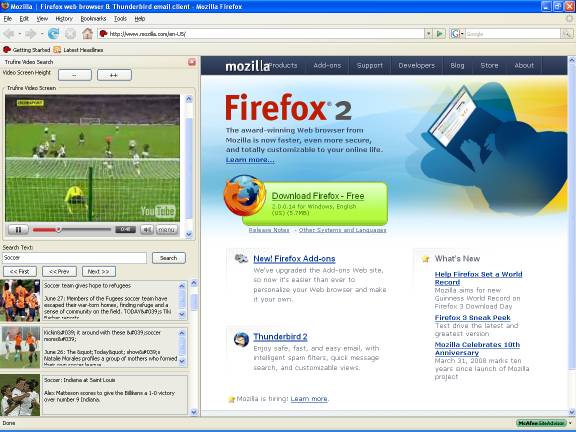
Task: Stop page loading with the Stop icon
Action: point(70,34)
